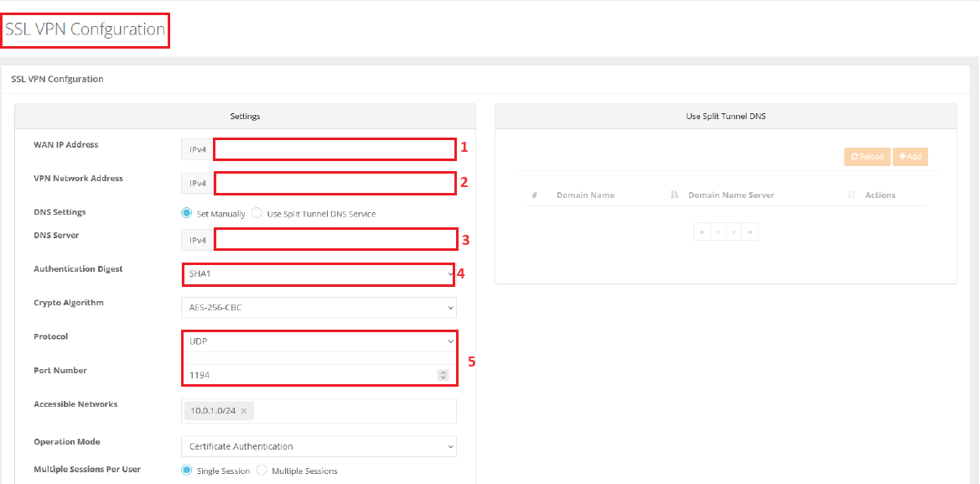Choose Use Split Tunnel DNS Service option
This screenshot has height=484, width=980.
point(257,213)
